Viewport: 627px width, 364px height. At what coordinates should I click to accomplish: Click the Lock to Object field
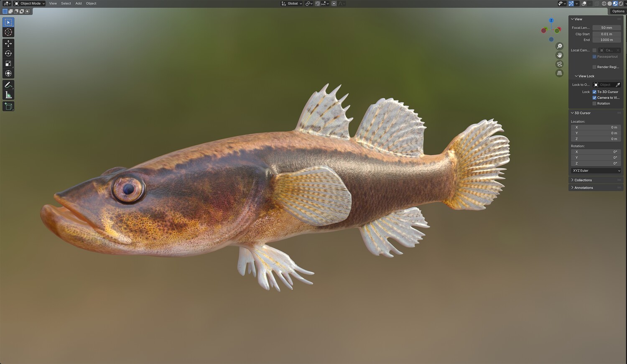[604, 85]
